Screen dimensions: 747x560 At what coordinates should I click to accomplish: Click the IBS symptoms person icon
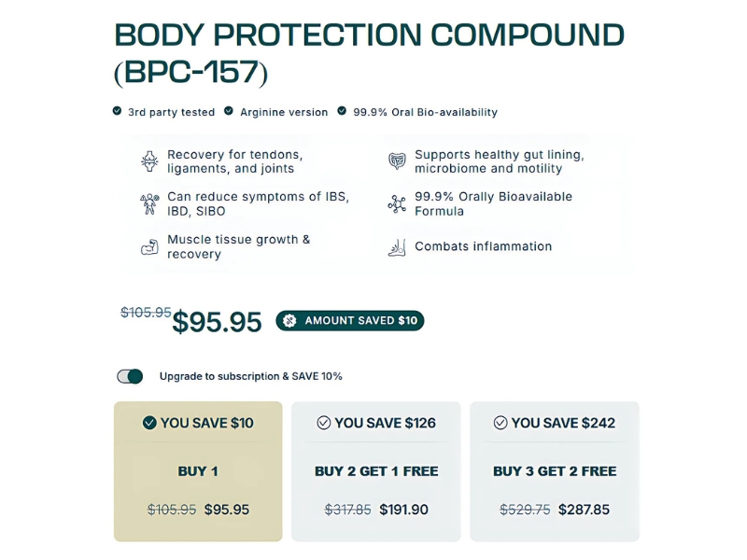point(149,203)
